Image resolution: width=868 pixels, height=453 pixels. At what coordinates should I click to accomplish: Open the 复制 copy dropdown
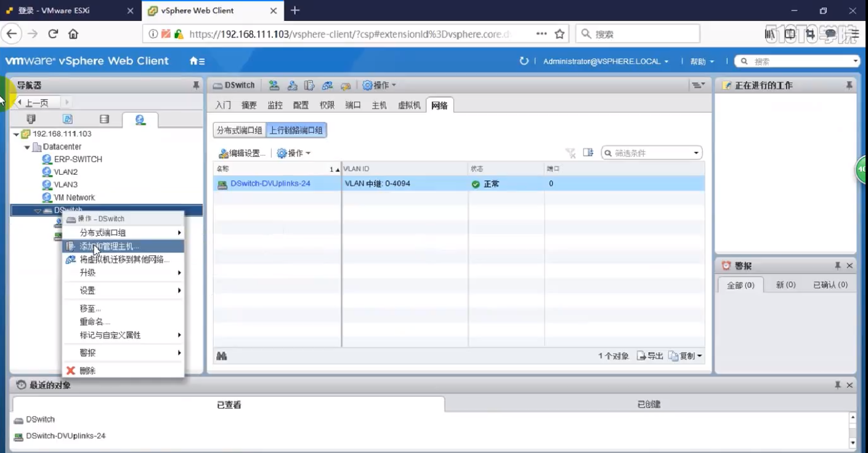tap(685, 356)
